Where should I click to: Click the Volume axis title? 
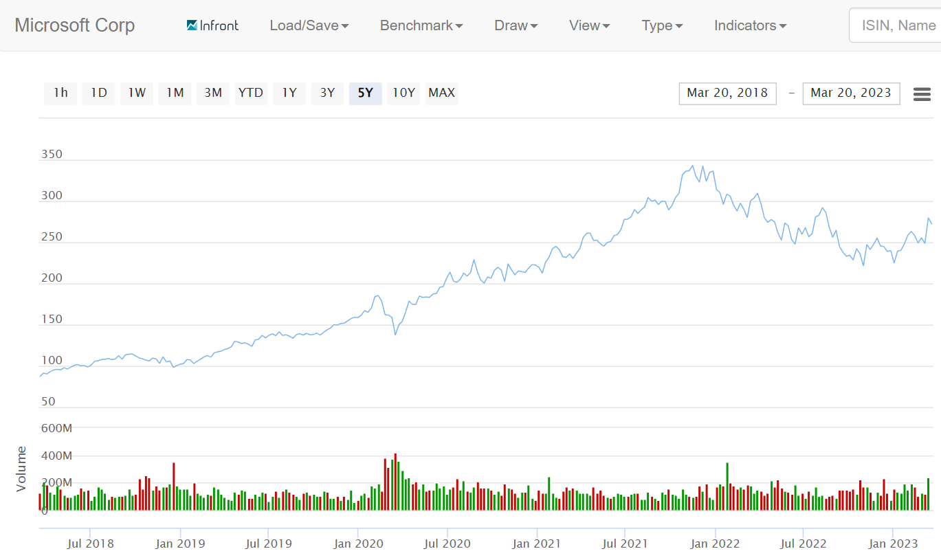[x=21, y=469]
